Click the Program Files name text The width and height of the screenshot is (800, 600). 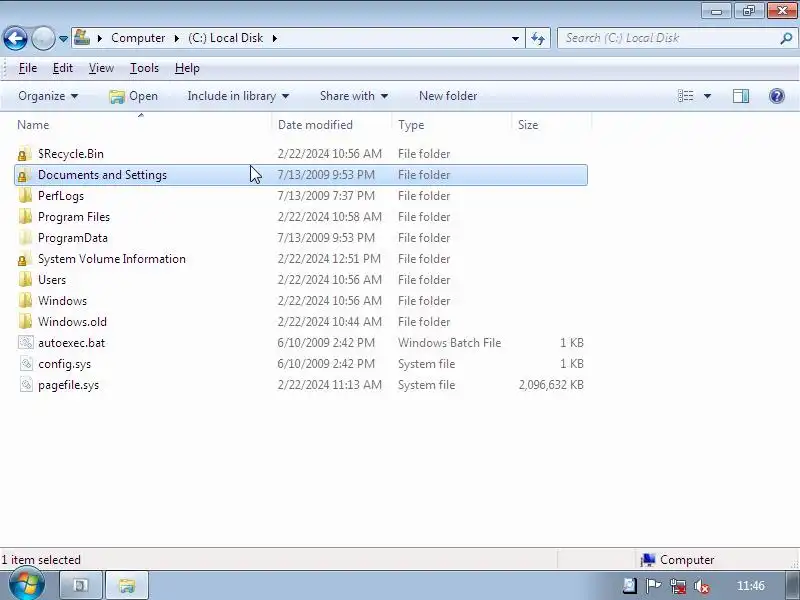point(74,217)
